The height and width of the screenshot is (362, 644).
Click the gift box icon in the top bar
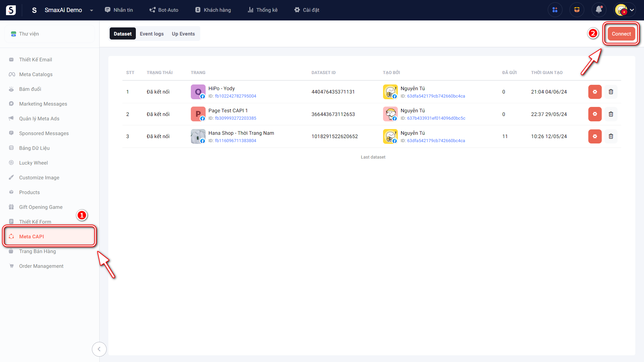(577, 10)
